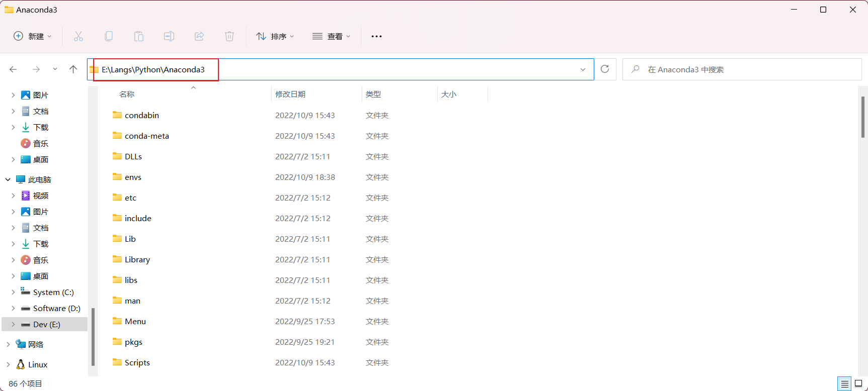Expand the Software (D:) drive node

pos(13,308)
